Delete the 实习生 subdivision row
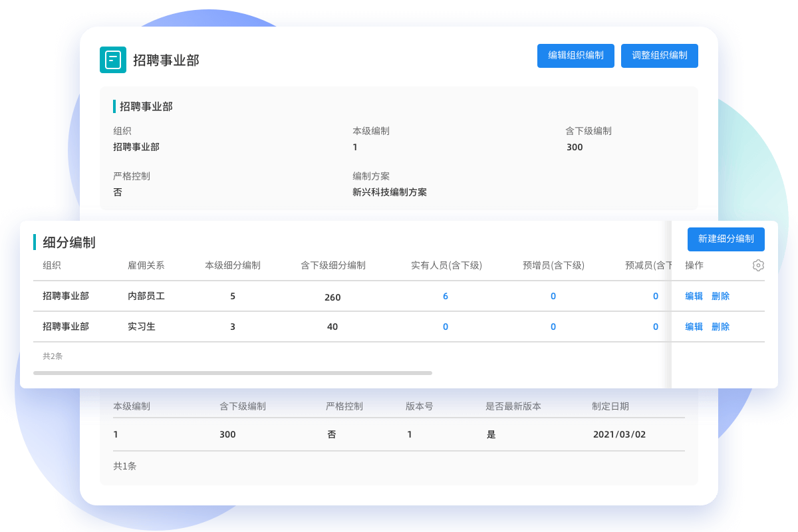This screenshot has height=532, width=798. click(x=721, y=327)
